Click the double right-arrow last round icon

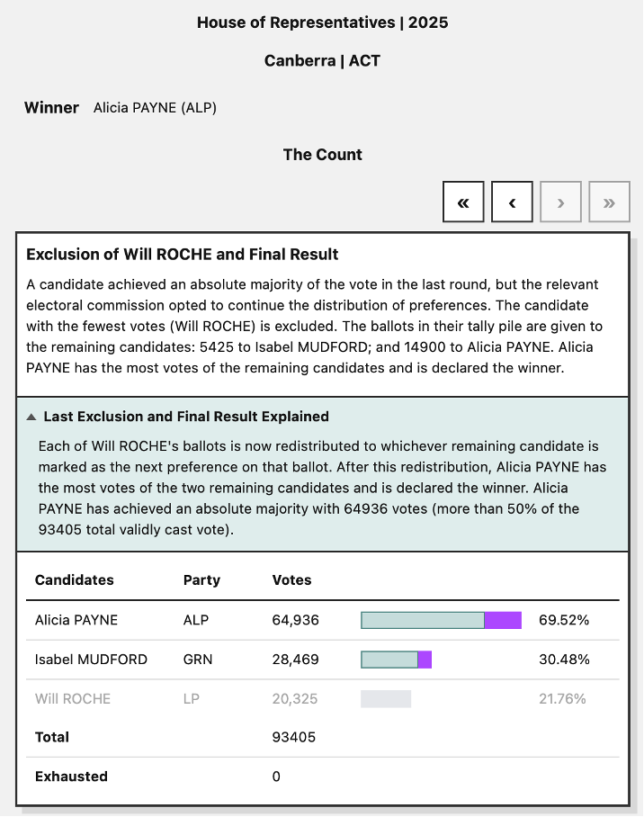609,202
